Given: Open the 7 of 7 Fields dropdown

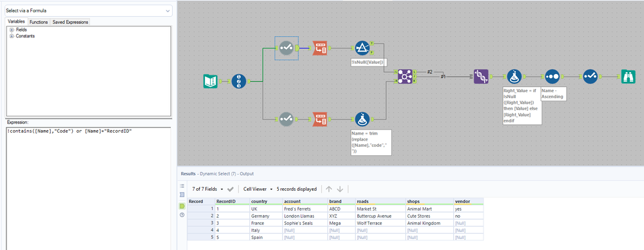Looking at the screenshot, I should [208, 189].
